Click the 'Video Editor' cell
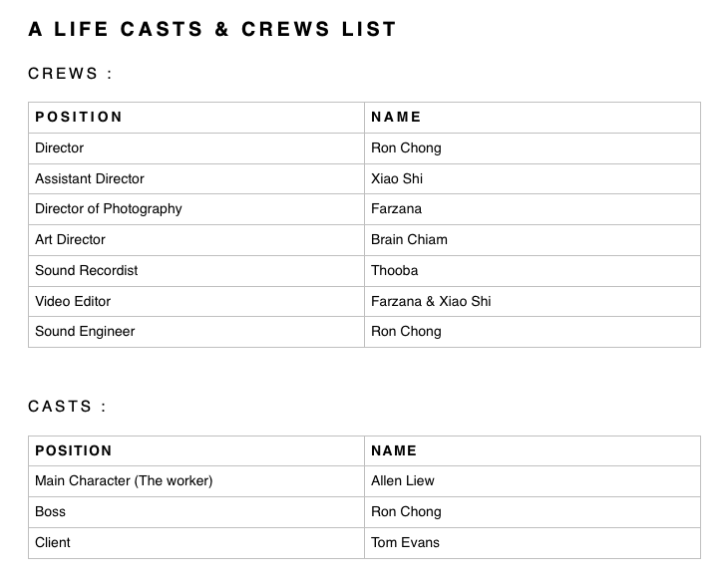Viewport: 728px width, 582px height. coord(73,301)
